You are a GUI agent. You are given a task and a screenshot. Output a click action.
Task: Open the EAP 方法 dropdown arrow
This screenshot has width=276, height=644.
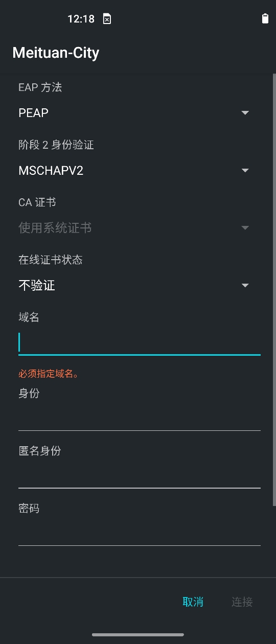click(245, 112)
